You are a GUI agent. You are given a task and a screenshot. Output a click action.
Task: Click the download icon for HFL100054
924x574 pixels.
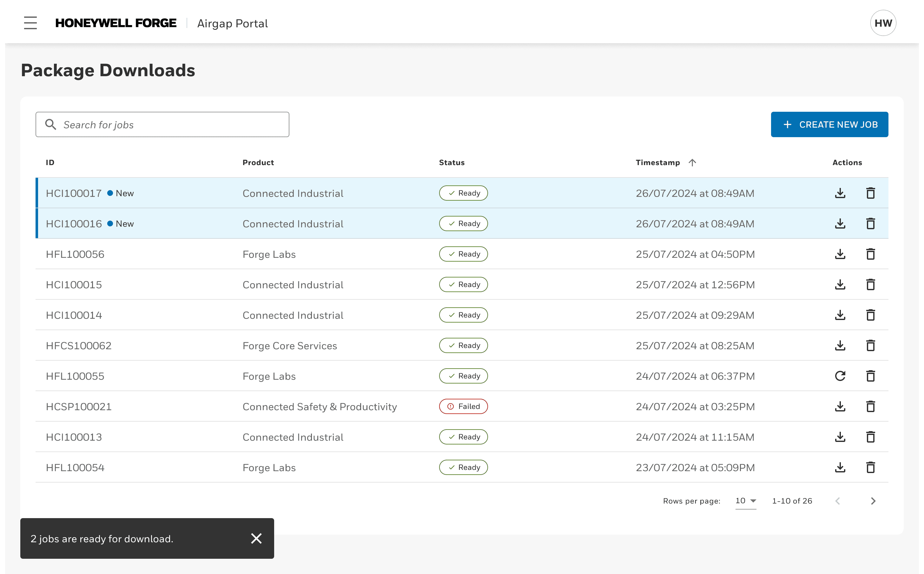[840, 467]
